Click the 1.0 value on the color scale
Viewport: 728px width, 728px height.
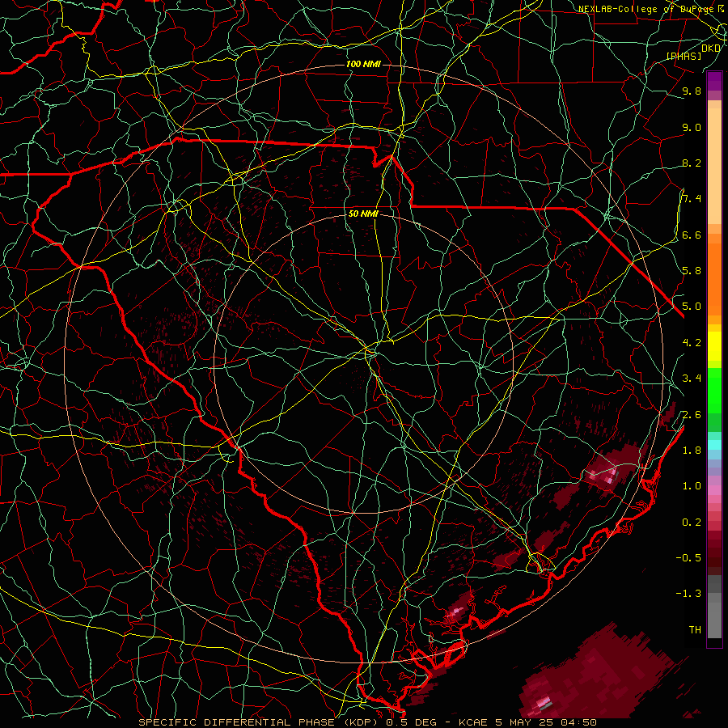692,486
